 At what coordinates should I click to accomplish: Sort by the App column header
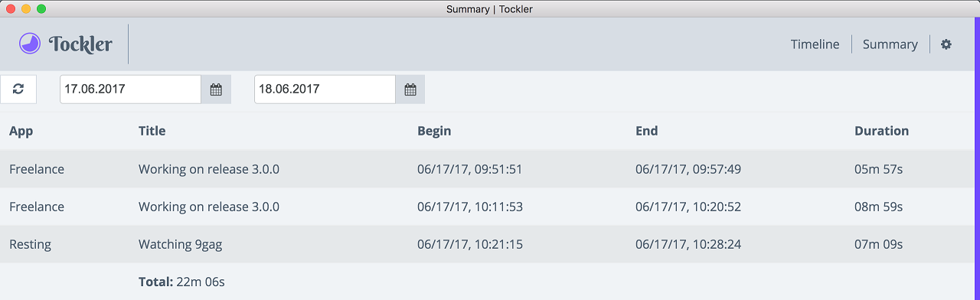[21, 131]
